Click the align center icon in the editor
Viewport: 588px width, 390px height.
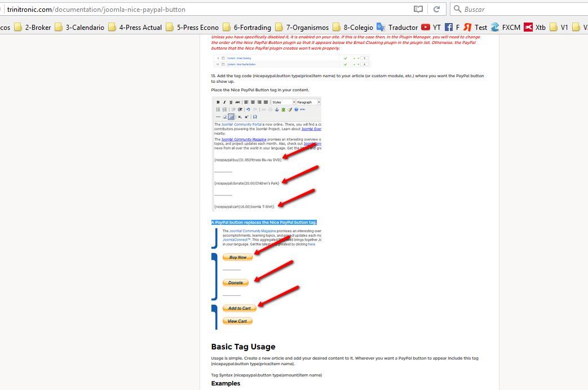(253, 103)
